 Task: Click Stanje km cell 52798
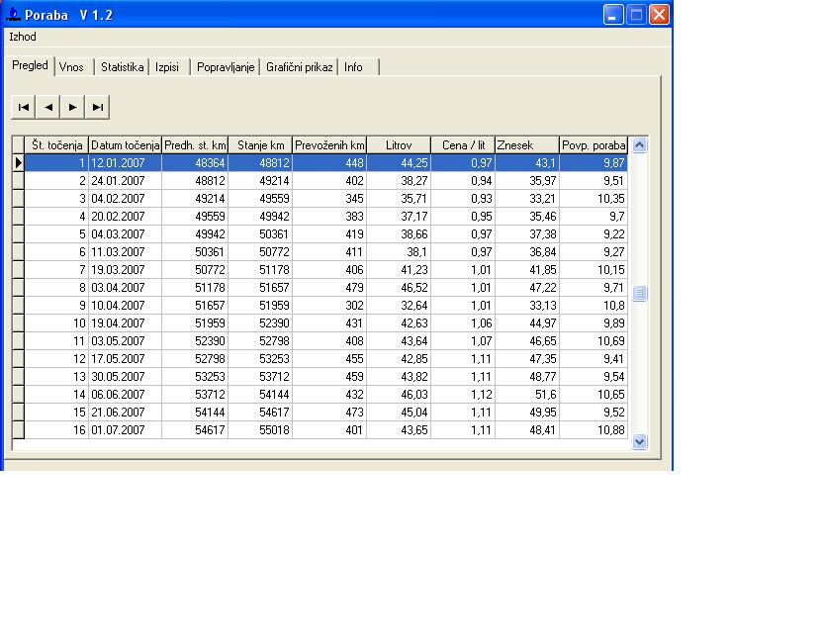pos(260,341)
